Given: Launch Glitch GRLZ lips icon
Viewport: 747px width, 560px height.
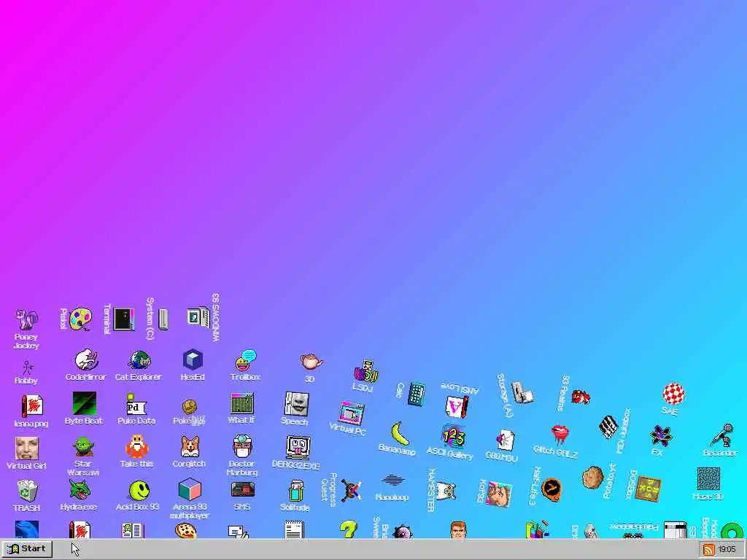Looking at the screenshot, I should click(560, 435).
